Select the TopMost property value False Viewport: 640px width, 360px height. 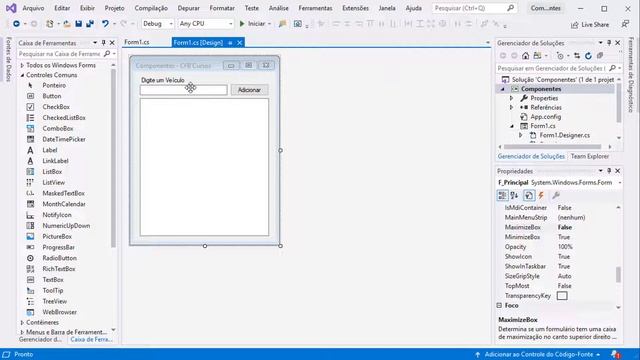(564, 286)
